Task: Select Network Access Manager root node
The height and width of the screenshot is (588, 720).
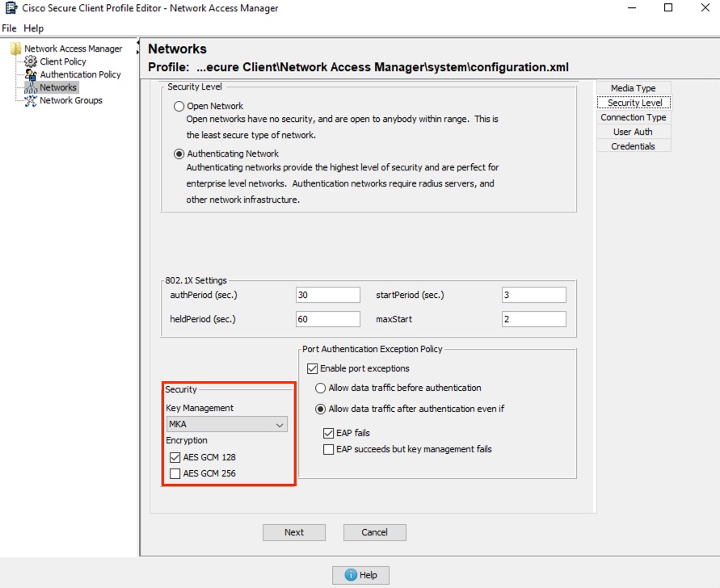Action: pyautogui.click(x=74, y=48)
